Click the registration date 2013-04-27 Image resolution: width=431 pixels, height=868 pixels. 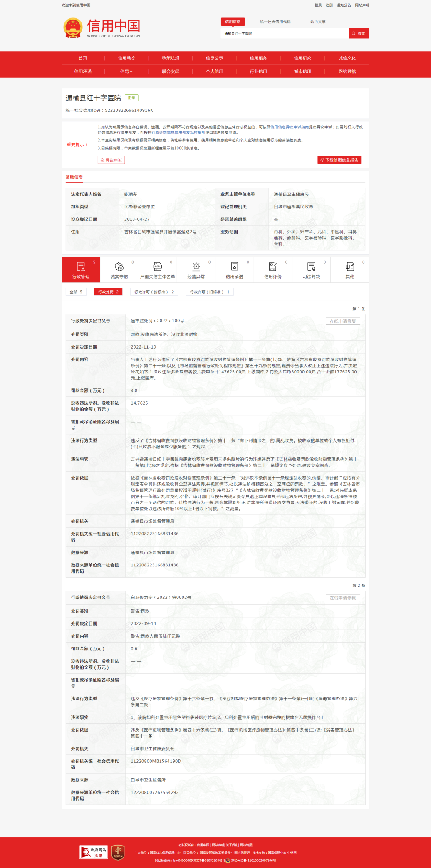point(137,219)
